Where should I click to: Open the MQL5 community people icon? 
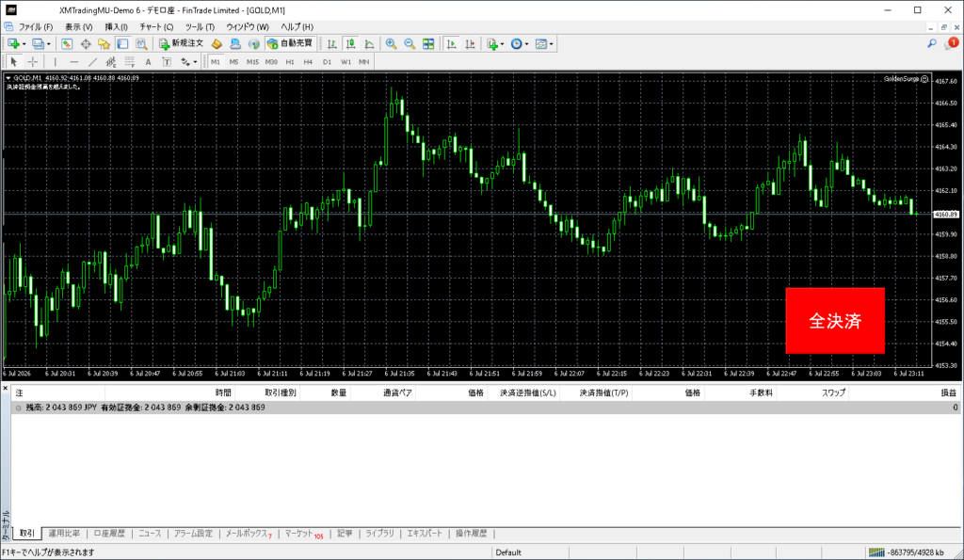click(x=234, y=43)
